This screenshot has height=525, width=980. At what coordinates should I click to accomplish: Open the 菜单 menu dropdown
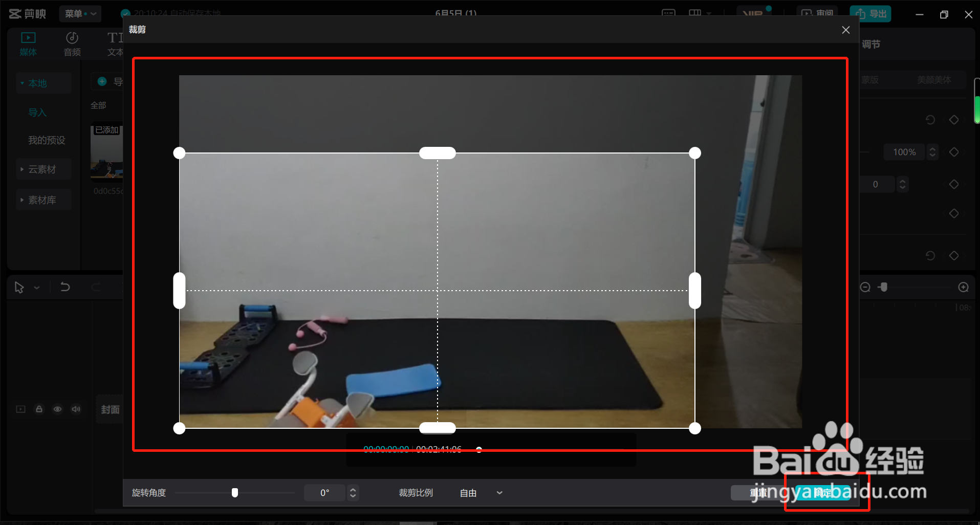coord(80,14)
